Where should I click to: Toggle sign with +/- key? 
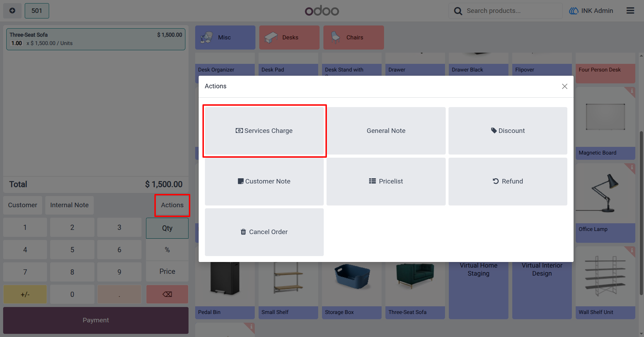(x=25, y=294)
